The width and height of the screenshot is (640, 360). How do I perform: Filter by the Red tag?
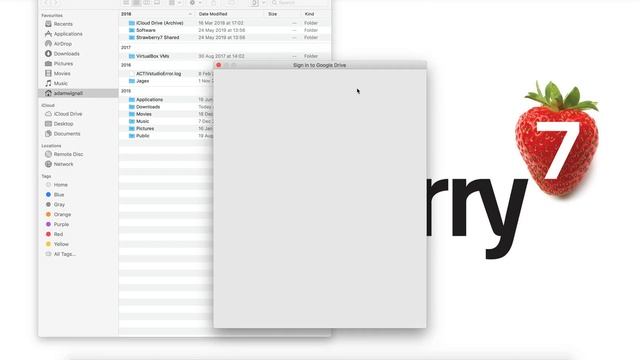point(58,234)
